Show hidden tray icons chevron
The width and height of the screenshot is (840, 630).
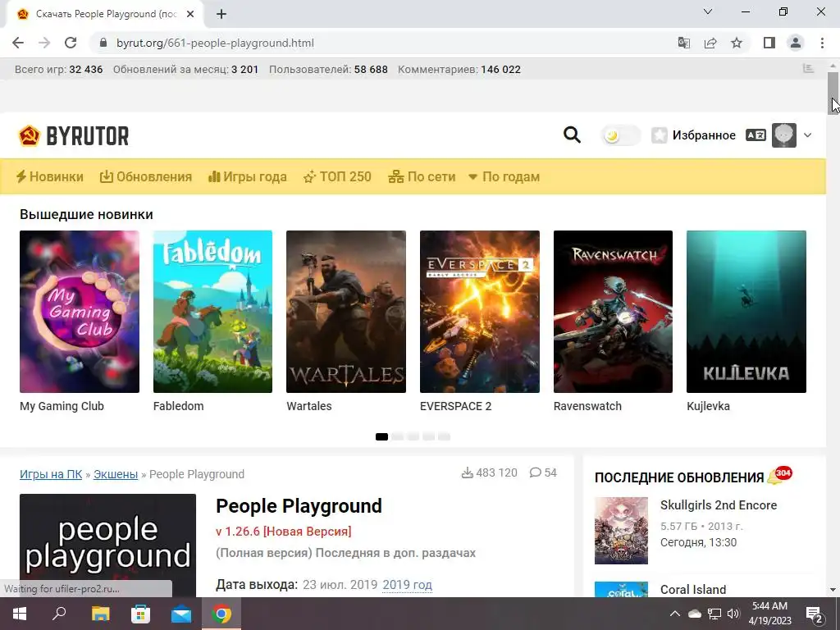675,614
